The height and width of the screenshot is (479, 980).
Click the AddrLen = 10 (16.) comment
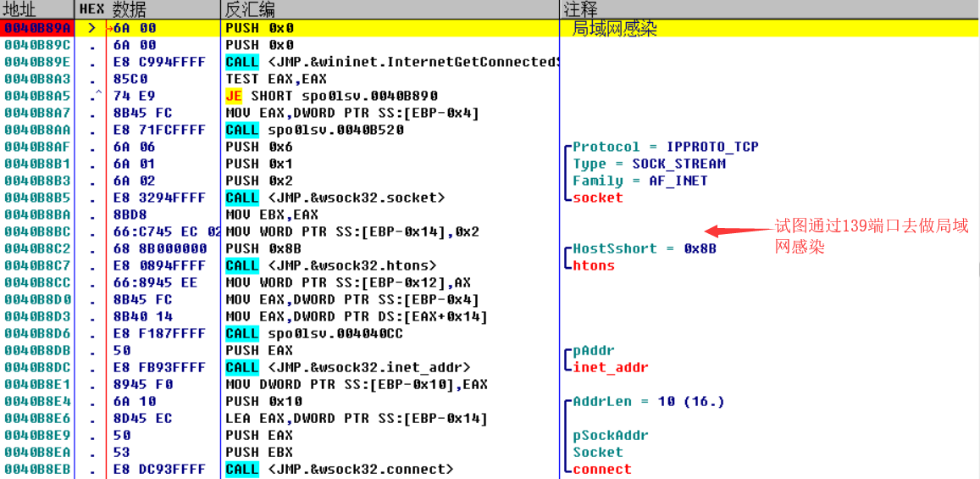tap(648, 401)
